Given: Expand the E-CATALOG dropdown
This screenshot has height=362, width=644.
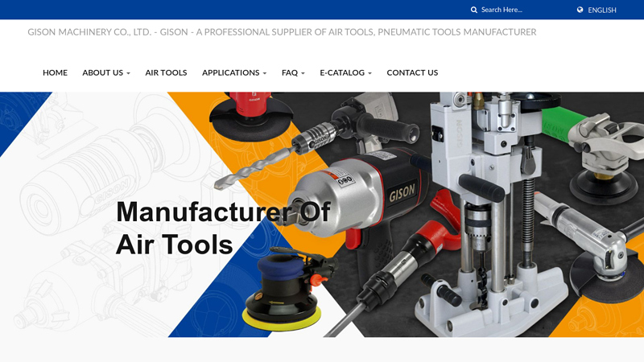Looking at the screenshot, I should [345, 72].
